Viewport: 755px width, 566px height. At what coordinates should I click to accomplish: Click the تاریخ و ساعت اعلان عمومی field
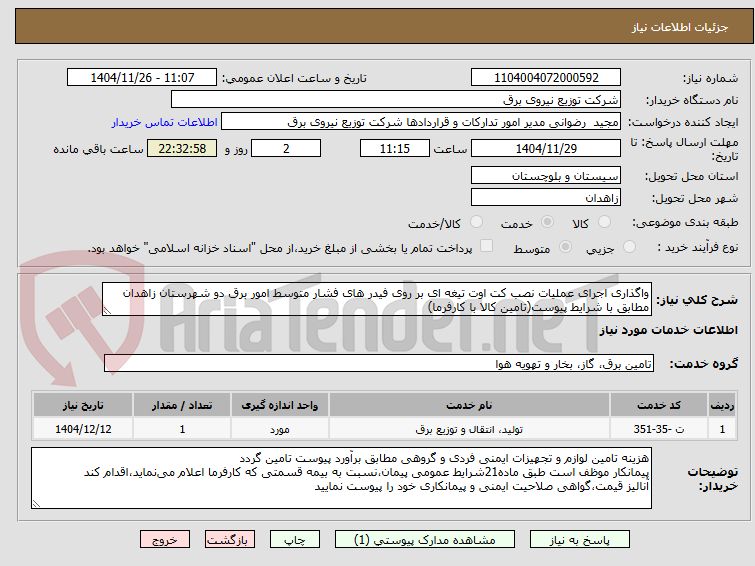(x=142, y=77)
